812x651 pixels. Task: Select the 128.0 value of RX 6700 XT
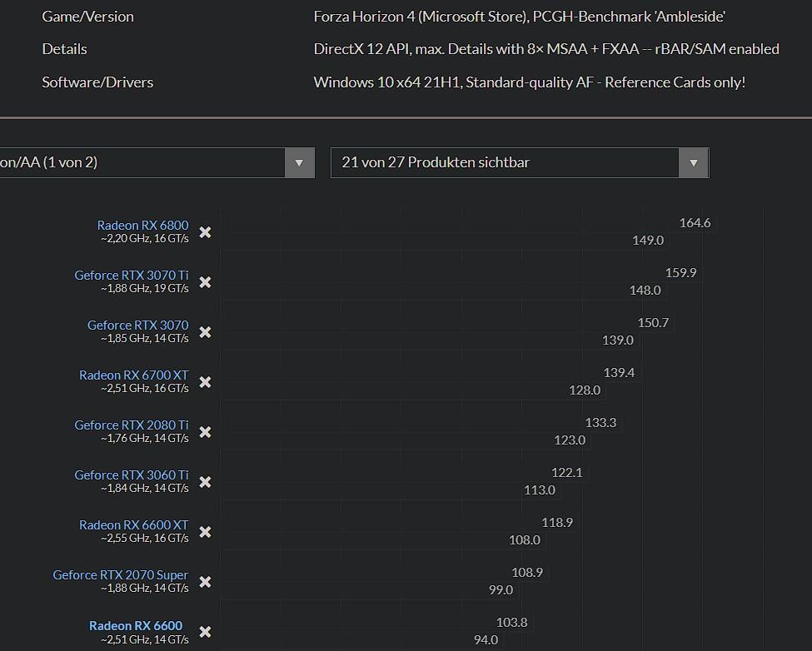pos(585,390)
